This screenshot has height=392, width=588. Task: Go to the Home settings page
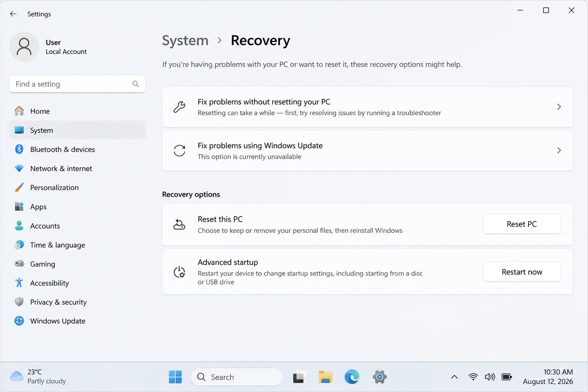(77, 111)
